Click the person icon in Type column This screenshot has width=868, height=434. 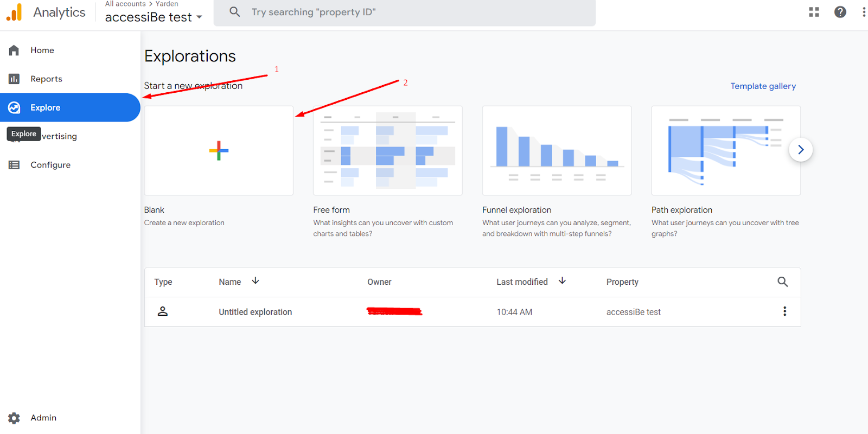[x=163, y=311]
